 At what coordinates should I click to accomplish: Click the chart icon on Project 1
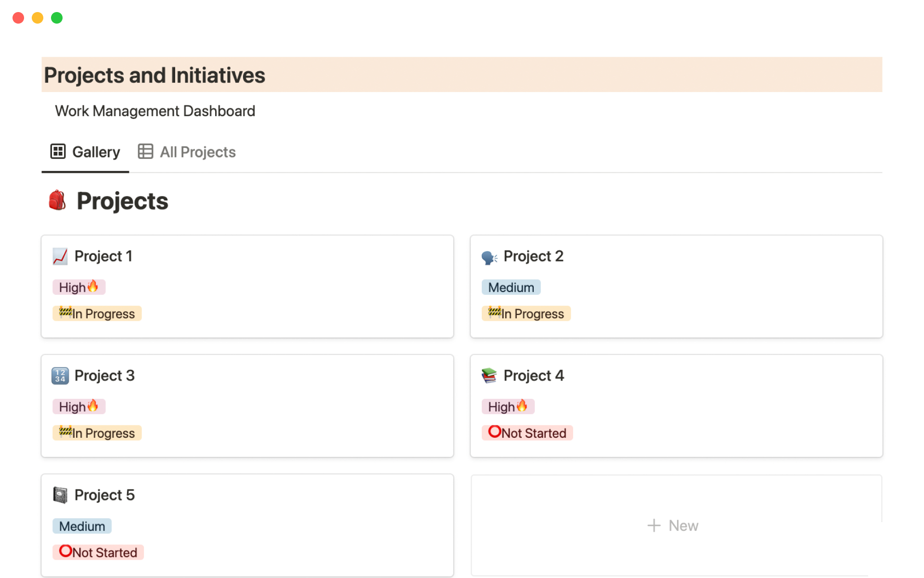[x=60, y=256]
